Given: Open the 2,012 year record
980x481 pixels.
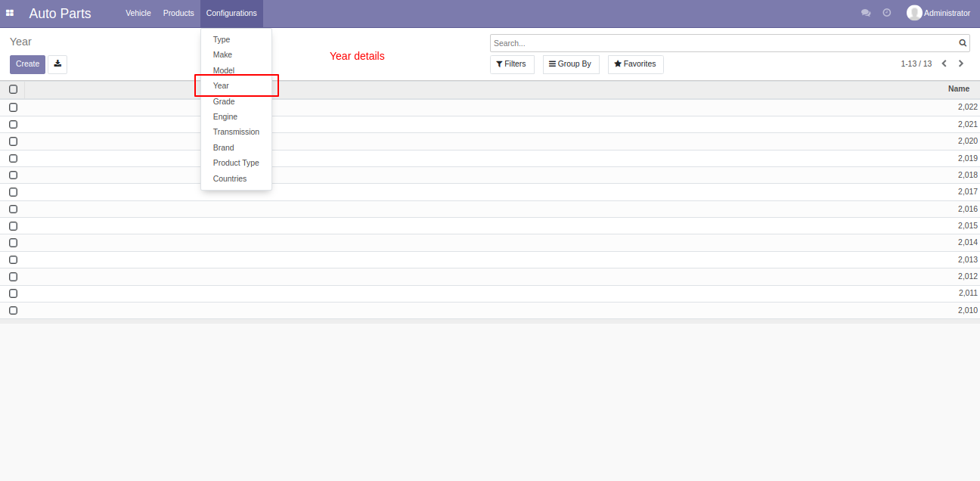Looking at the screenshot, I should pyautogui.click(x=490, y=277).
